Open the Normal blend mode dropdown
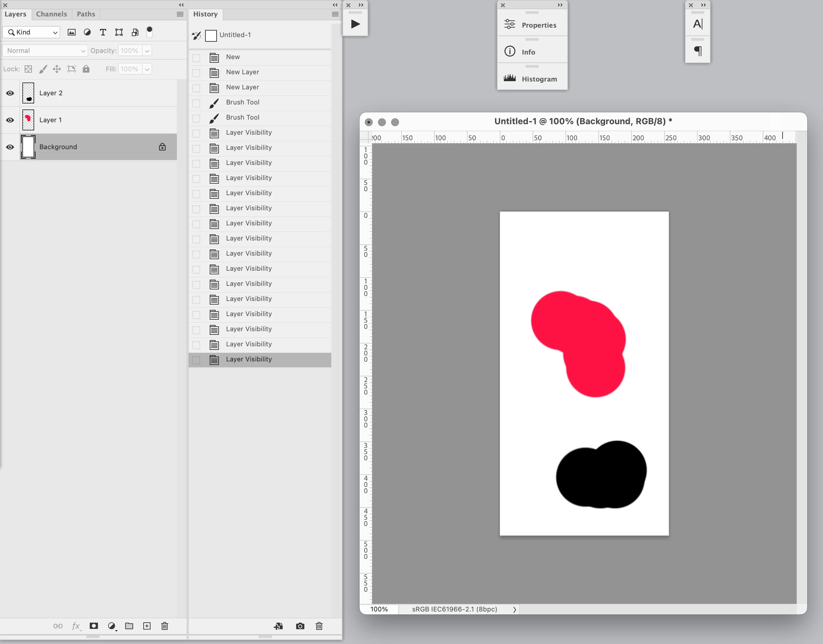The width and height of the screenshot is (823, 644). (x=45, y=51)
